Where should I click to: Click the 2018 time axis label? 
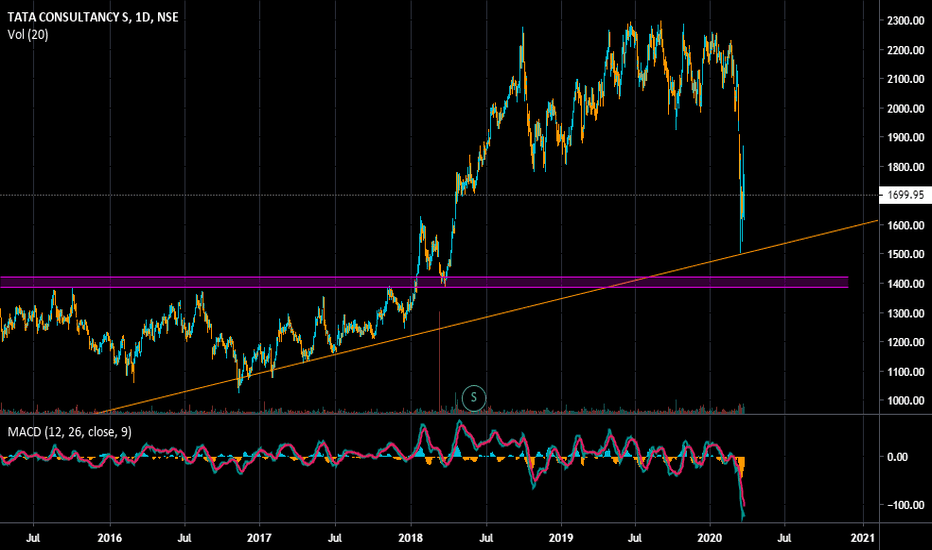tap(410, 538)
